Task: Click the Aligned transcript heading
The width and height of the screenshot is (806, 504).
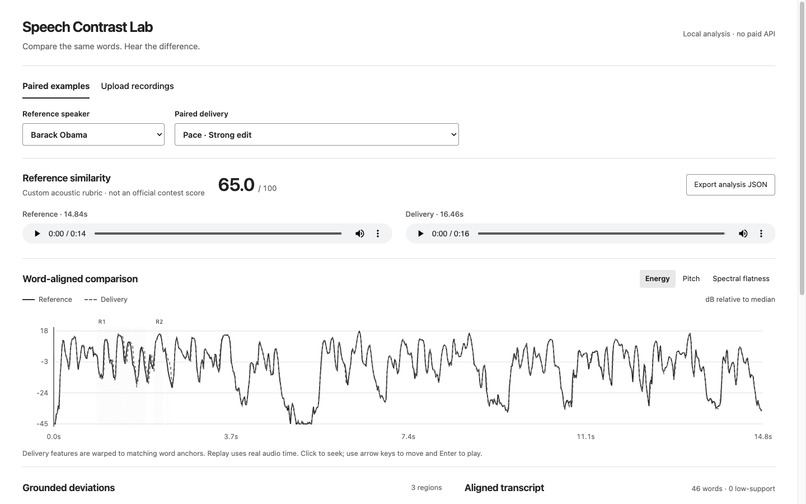Action: pos(504,488)
